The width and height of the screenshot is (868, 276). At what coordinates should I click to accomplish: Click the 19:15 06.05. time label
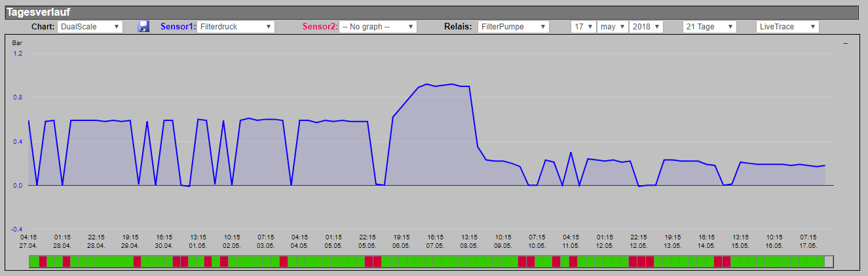coord(402,241)
